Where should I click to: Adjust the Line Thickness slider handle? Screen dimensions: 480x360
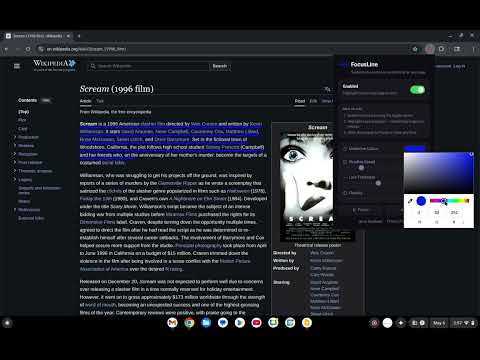378,183
